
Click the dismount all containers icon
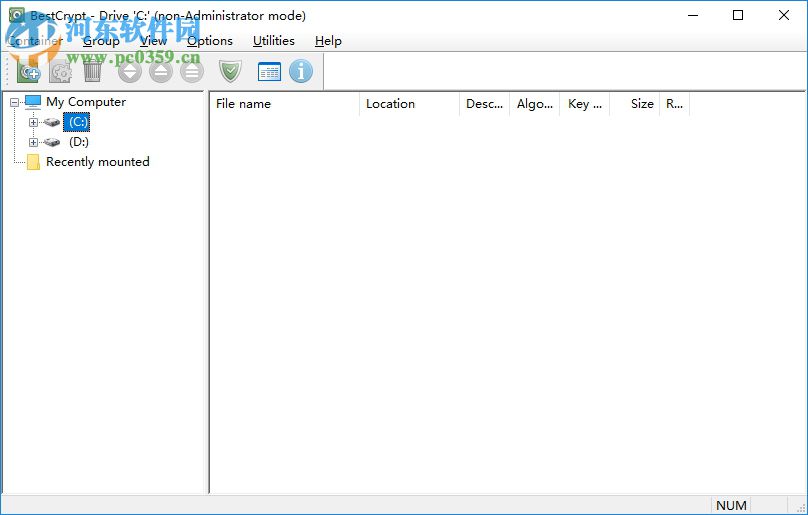click(x=192, y=71)
